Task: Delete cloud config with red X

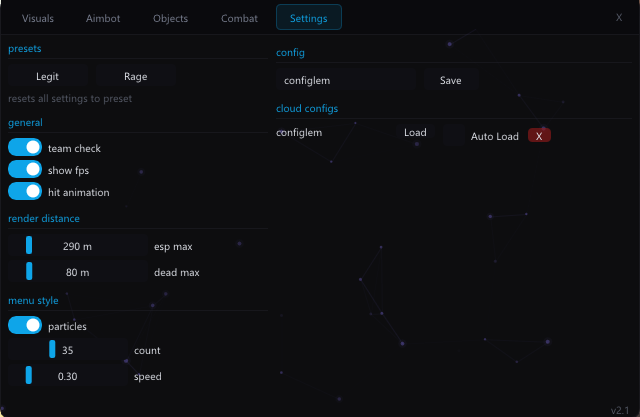Action: coord(539,136)
